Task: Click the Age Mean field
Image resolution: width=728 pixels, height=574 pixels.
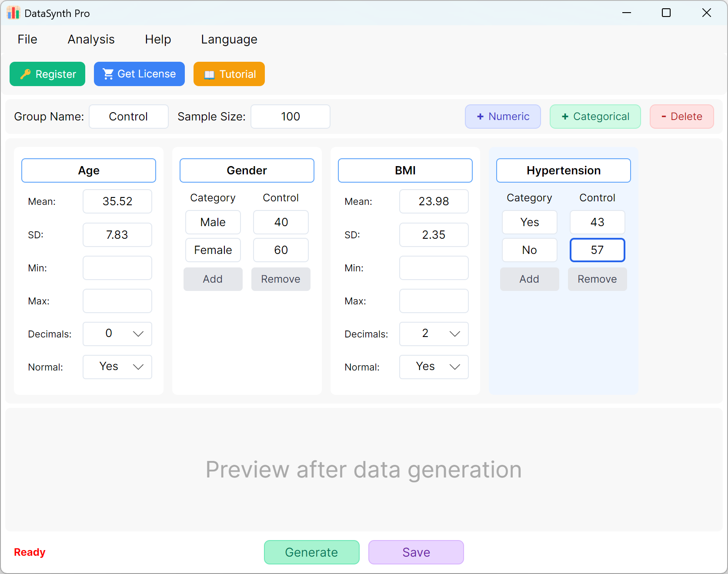Action: [x=117, y=201]
